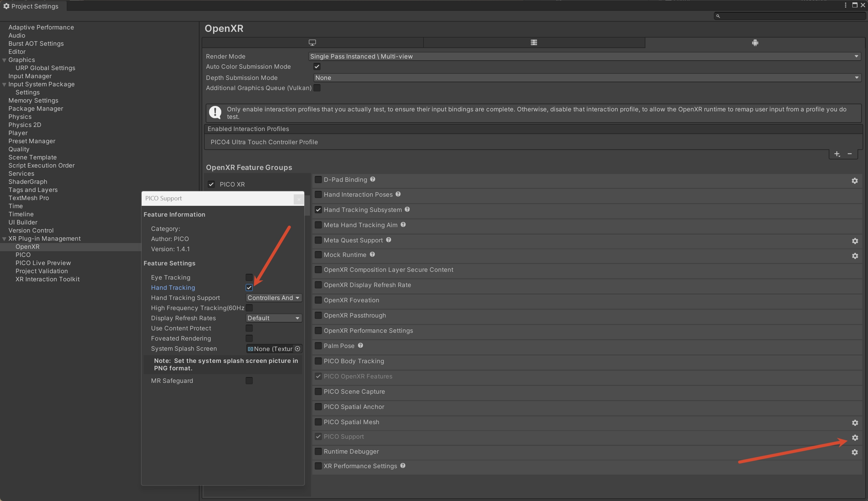Open Project Settings window kebab menu
The image size is (868, 501).
click(x=846, y=5)
